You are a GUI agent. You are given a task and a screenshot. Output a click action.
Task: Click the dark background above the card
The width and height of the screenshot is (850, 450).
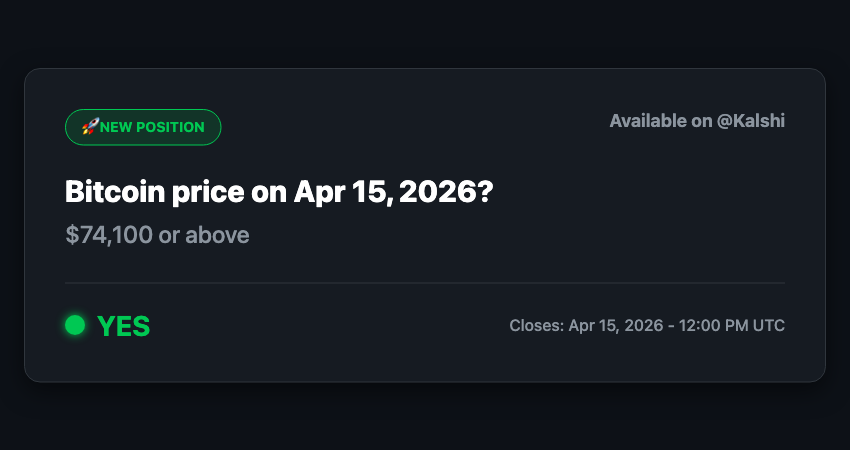click(x=425, y=32)
